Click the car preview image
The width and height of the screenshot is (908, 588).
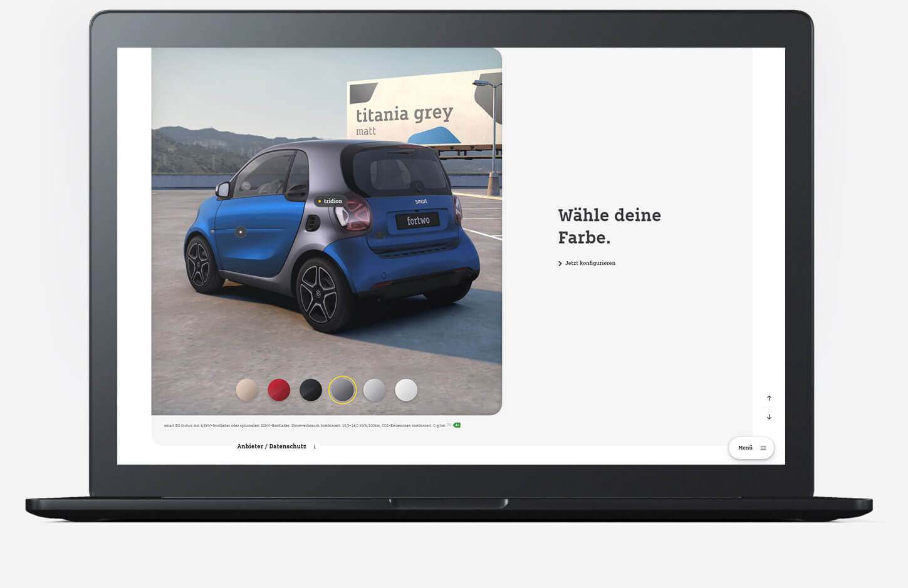coord(326,231)
